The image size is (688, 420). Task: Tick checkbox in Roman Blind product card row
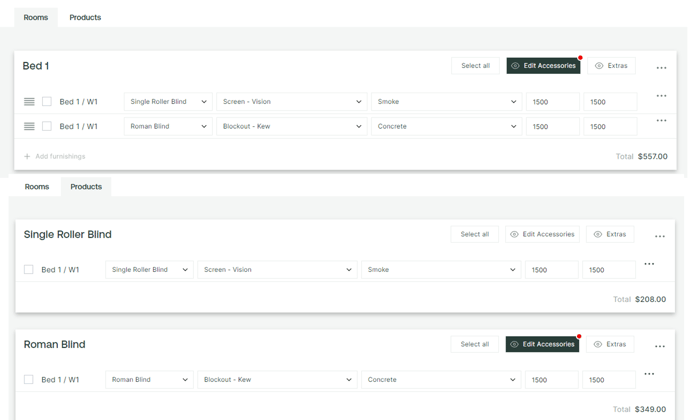29,379
